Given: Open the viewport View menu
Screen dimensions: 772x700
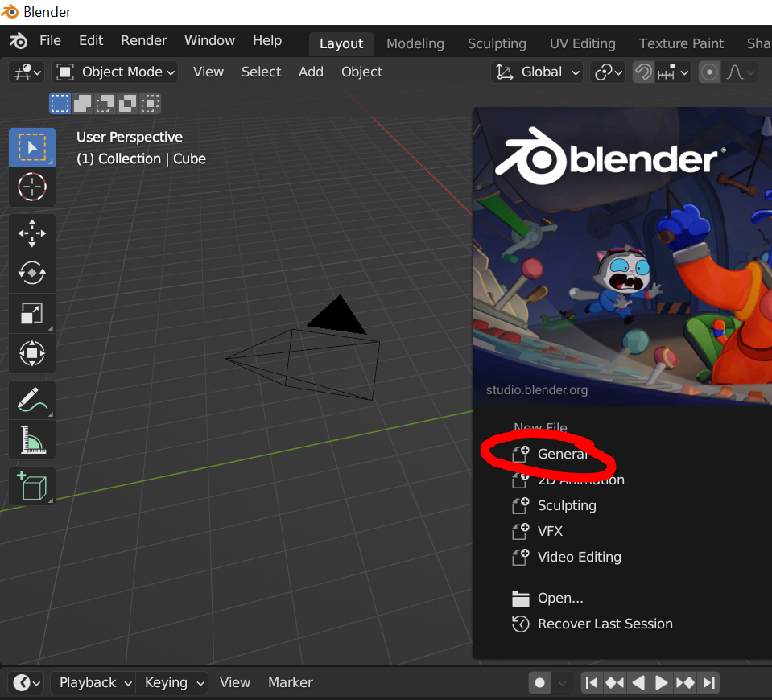Looking at the screenshot, I should click(x=208, y=72).
